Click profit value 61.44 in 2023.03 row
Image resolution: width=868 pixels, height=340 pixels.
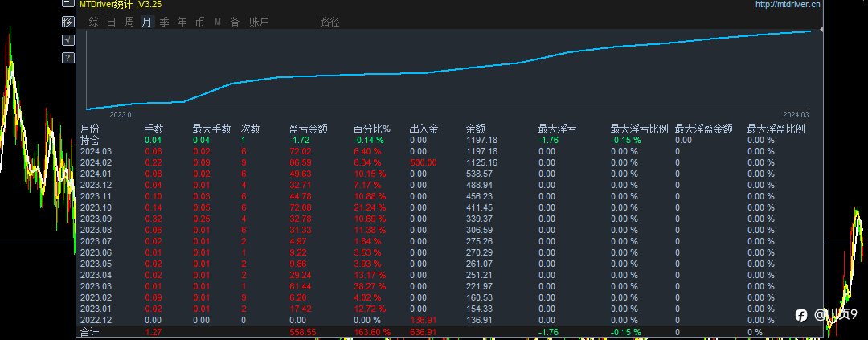(x=301, y=286)
